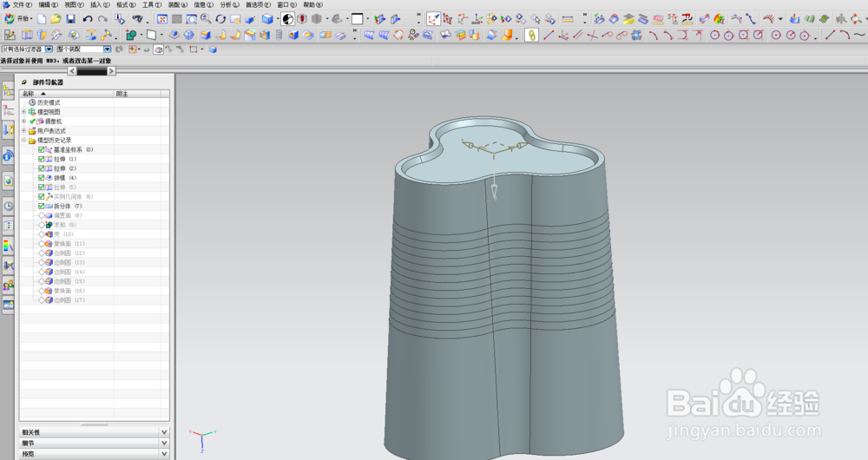Expand the 摄像机 tree node
The image size is (868, 460).
23,122
